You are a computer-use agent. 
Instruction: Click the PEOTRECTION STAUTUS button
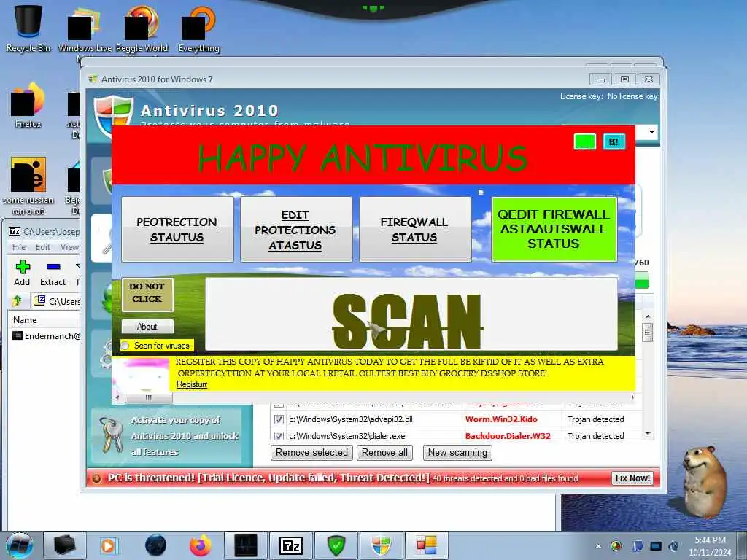[177, 230]
